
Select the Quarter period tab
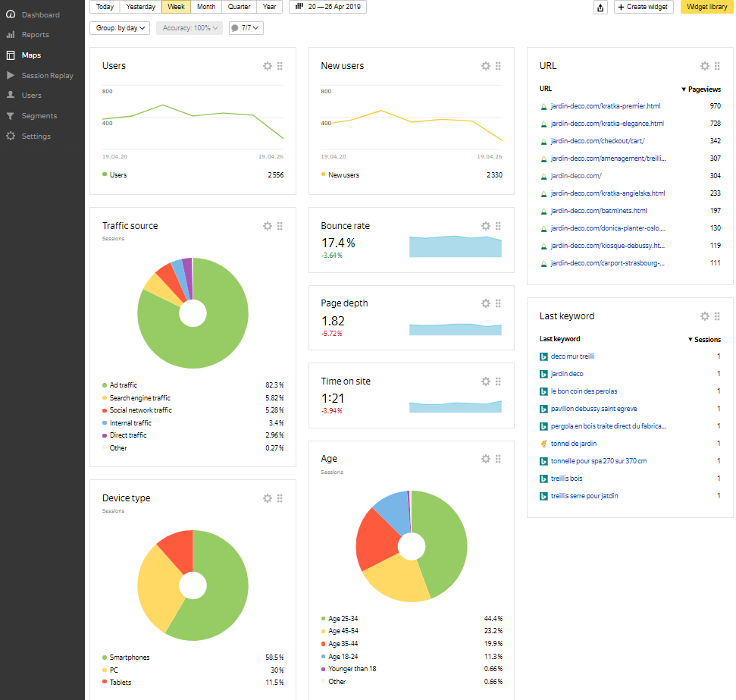pos(239,7)
